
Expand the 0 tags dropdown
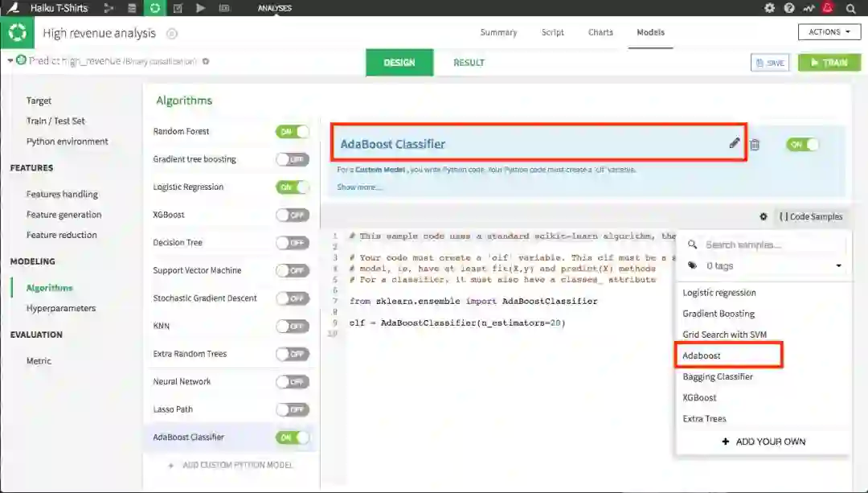[x=764, y=266]
